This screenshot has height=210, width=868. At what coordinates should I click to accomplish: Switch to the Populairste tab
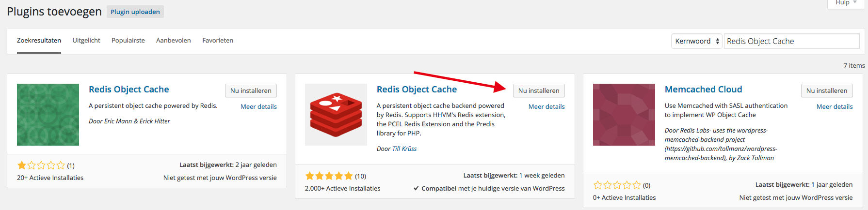point(128,41)
